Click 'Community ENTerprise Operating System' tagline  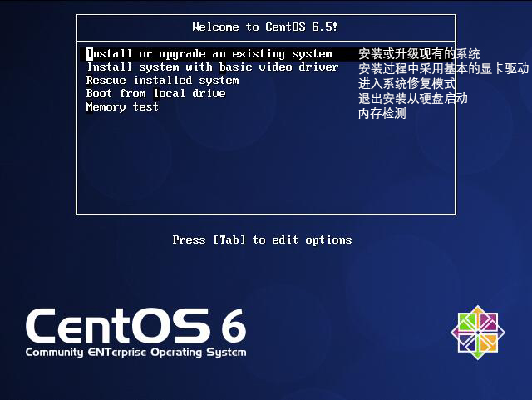pyautogui.click(x=135, y=353)
